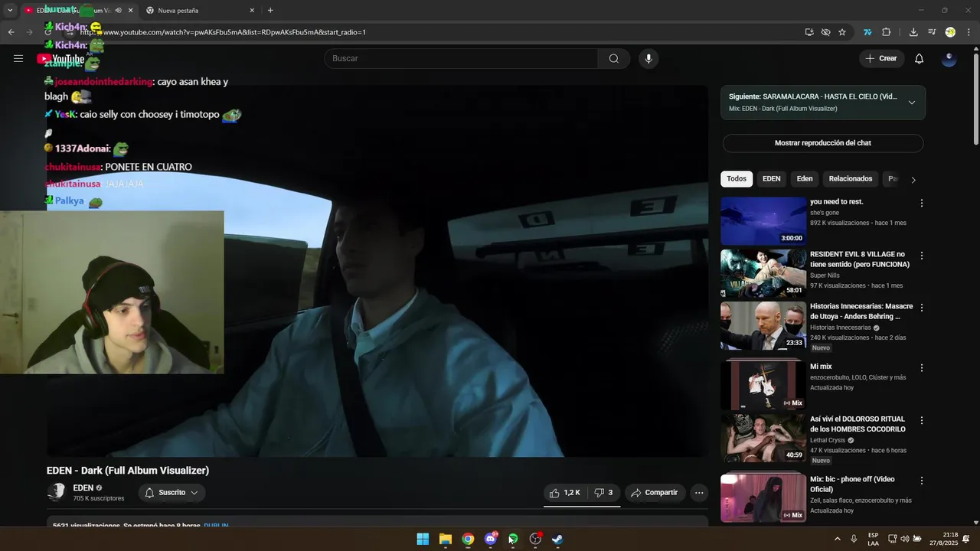Focus the Buscar search field

[x=462, y=59]
